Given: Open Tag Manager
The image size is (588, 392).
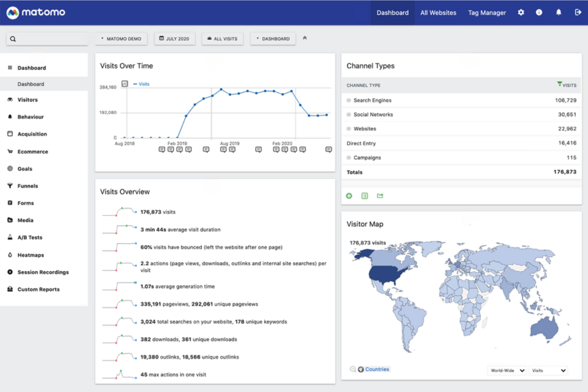Looking at the screenshot, I should pyautogui.click(x=487, y=12).
